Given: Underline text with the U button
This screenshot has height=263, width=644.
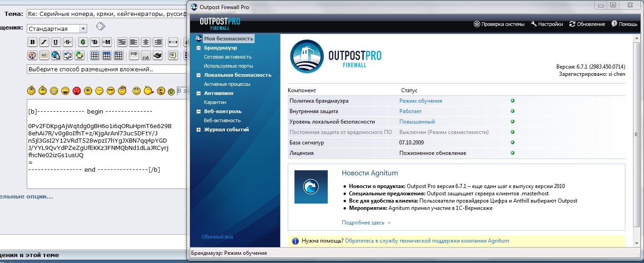Looking at the screenshot, I should point(56,42).
